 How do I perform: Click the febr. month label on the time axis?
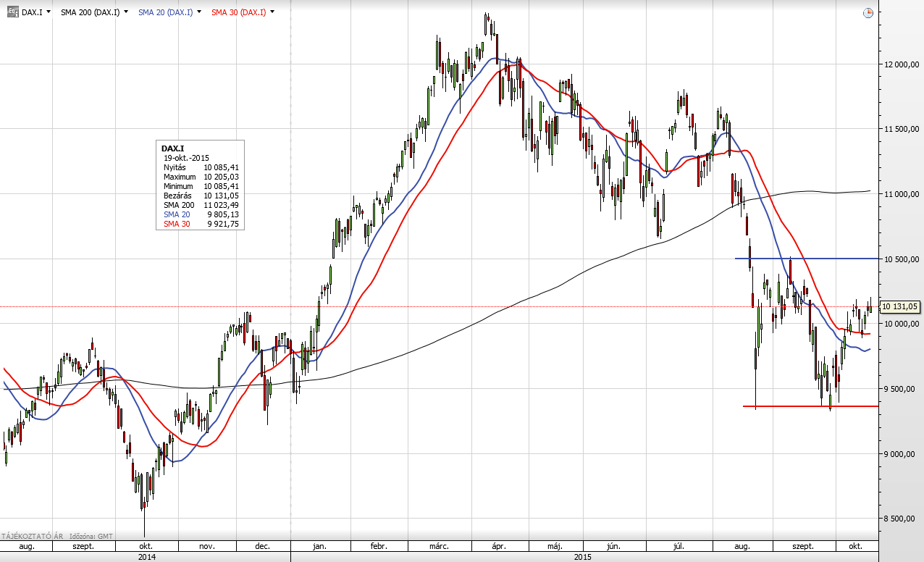coord(379,546)
